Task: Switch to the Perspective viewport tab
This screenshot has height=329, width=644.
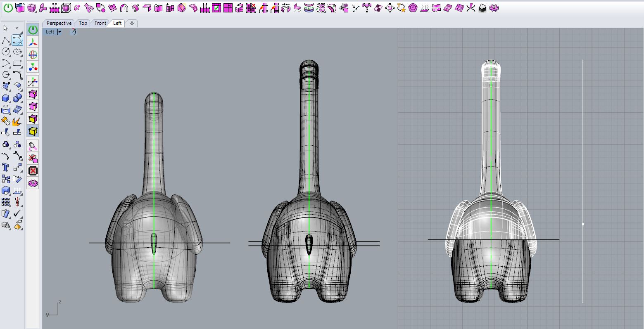Action: (59, 23)
